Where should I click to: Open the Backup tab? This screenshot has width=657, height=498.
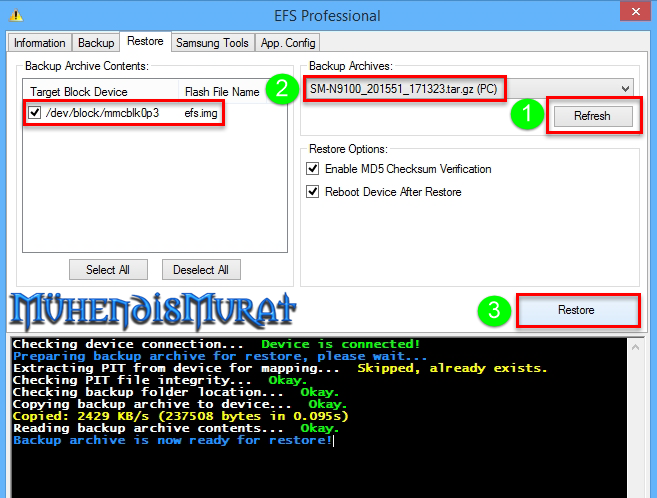click(96, 43)
